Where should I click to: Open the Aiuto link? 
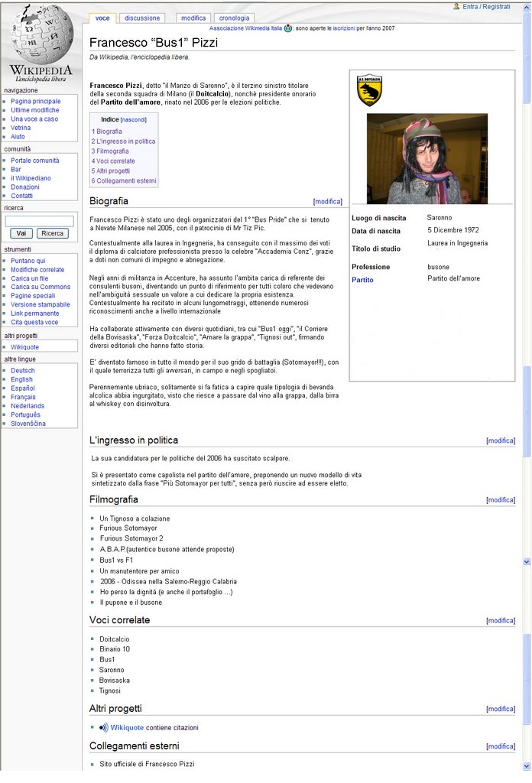click(x=18, y=136)
